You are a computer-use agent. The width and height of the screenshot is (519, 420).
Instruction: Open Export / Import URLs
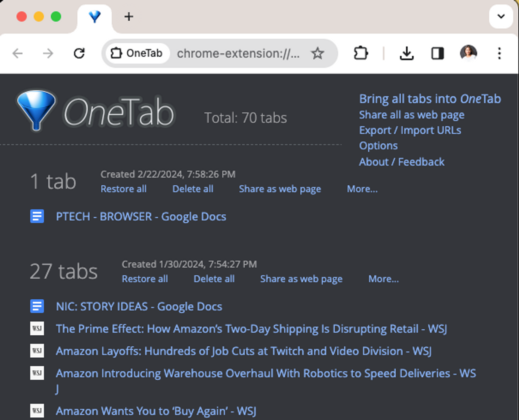(410, 130)
